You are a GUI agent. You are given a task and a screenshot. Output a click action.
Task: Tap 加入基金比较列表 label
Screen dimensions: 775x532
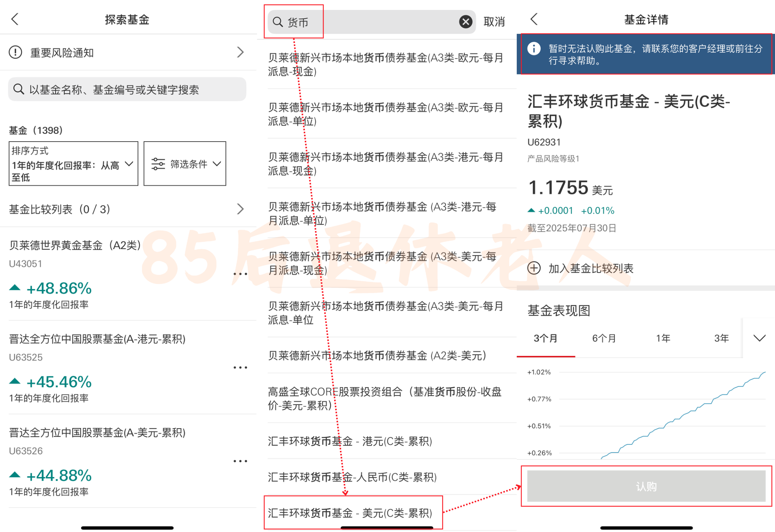coord(591,269)
